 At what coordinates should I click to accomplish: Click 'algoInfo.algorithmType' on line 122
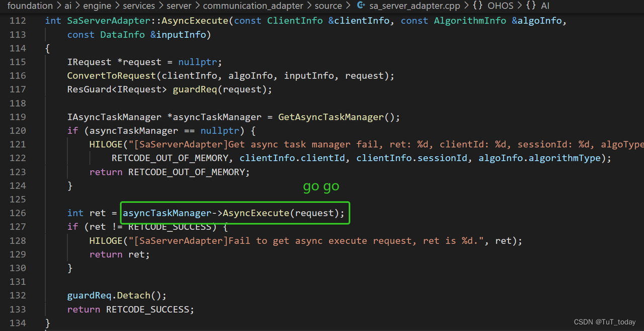tap(539, 158)
